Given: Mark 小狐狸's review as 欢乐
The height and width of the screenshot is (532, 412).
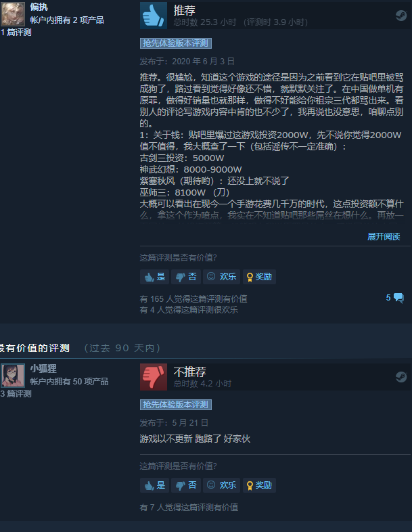Looking at the screenshot, I should [221, 485].
